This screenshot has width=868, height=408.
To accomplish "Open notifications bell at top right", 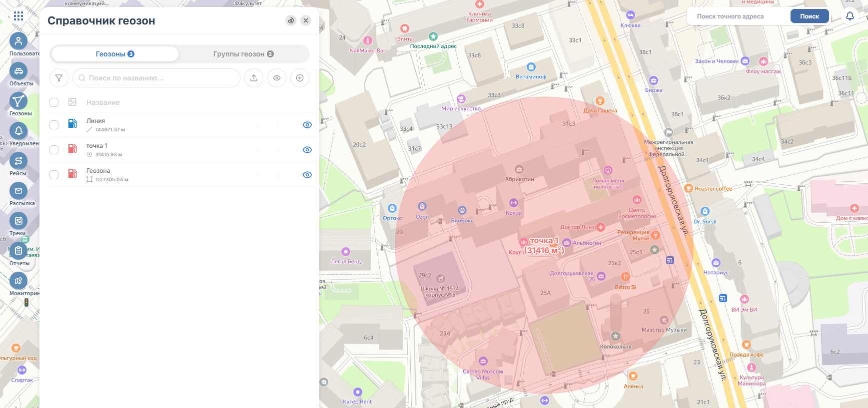I will [x=850, y=16].
